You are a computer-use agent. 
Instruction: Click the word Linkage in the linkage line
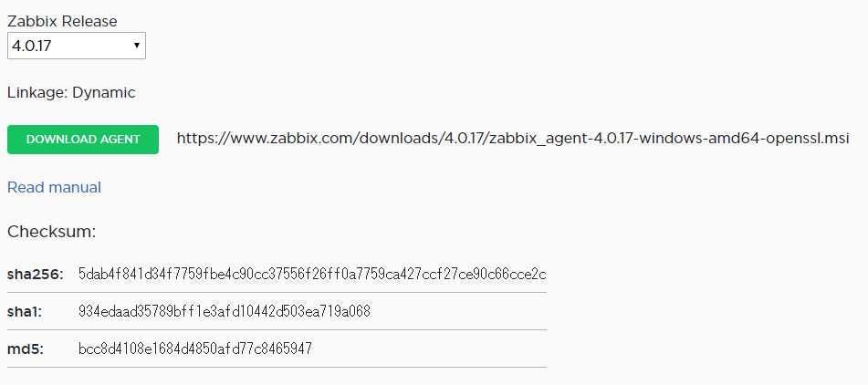36,93
